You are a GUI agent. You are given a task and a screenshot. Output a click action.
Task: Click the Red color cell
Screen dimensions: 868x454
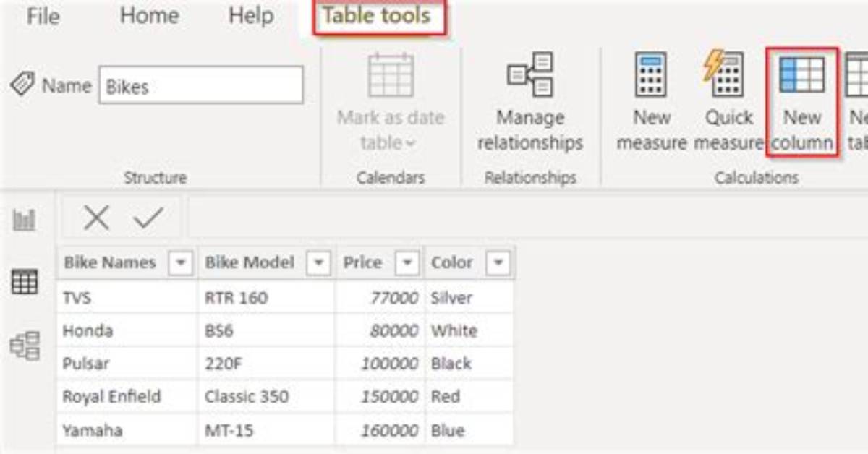(469, 397)
